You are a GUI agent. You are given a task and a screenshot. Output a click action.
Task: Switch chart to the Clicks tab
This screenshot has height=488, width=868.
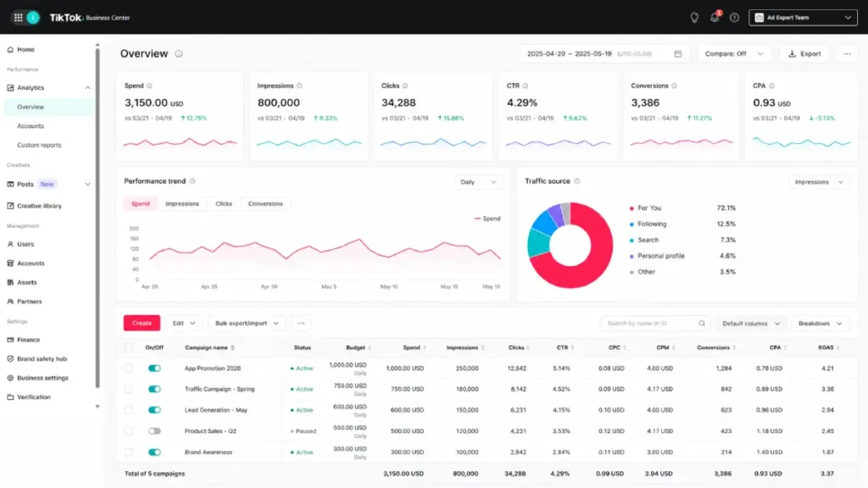224,204
